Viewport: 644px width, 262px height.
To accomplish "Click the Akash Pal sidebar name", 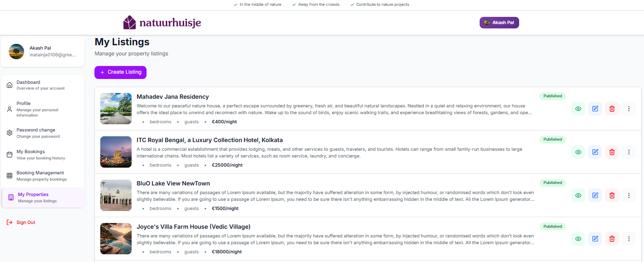I will pyautogui.click(x=40, y=48).
